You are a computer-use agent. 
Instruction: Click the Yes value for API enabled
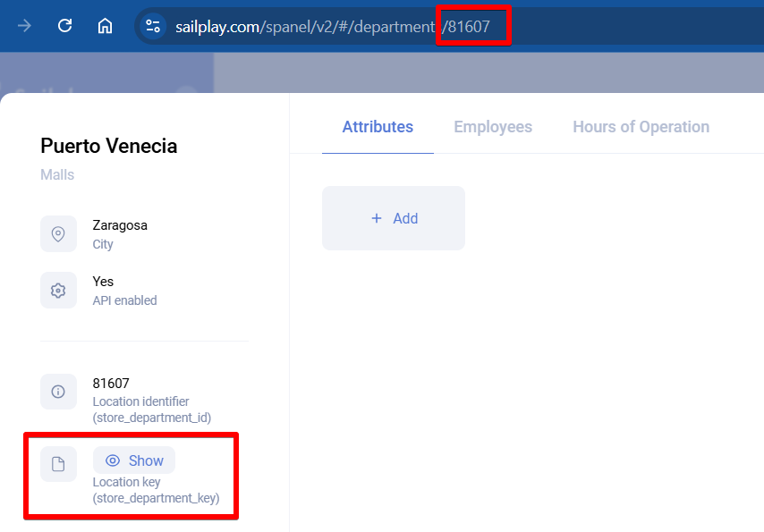pos(104,282)
